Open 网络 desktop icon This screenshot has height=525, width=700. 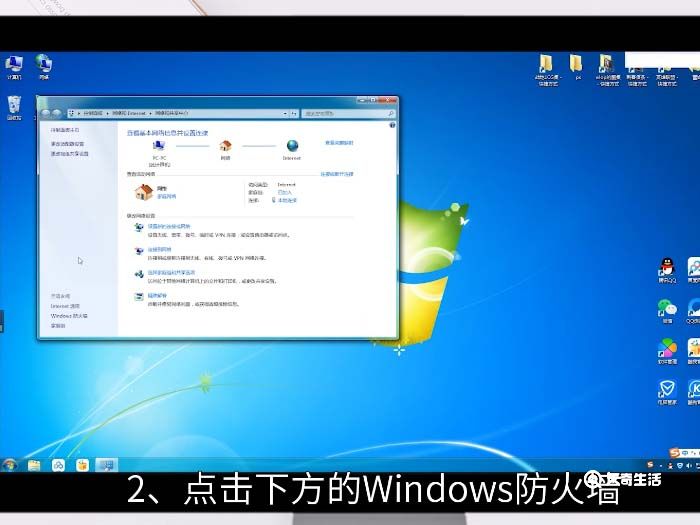coord(44,67)
